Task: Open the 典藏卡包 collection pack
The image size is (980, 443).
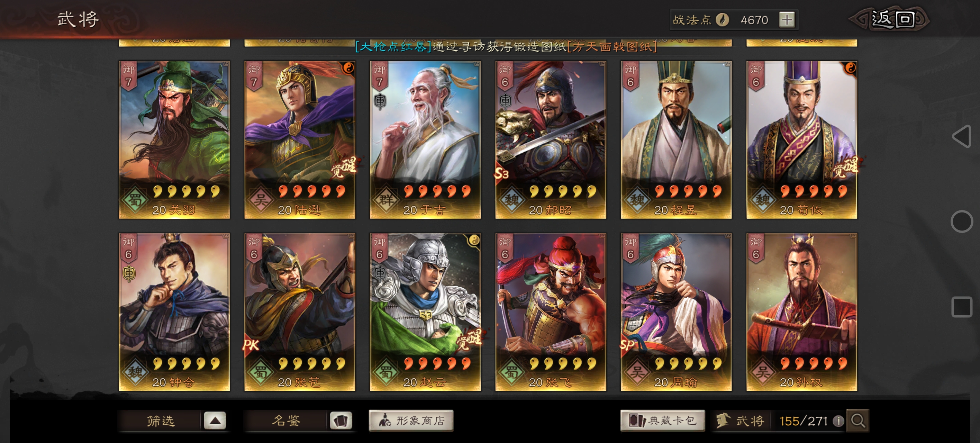Action: [662, 421]
